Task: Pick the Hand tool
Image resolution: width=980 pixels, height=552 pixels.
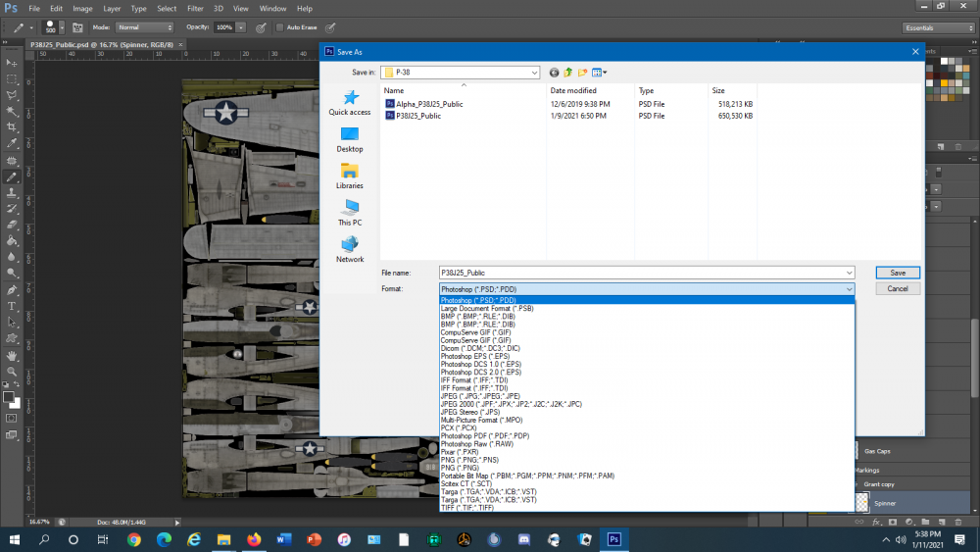Action: pos(12,355)
